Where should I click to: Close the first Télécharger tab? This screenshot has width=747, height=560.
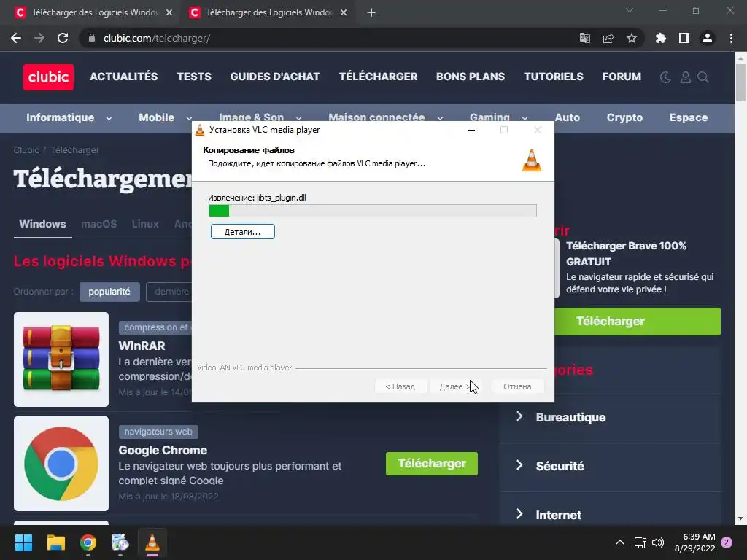tap(169, 12)
